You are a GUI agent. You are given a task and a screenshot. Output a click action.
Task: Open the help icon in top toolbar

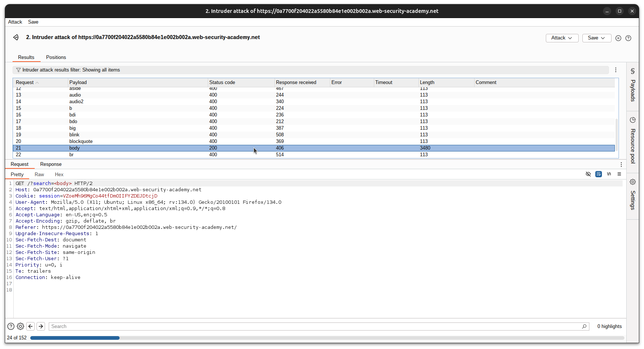[628, 38]
